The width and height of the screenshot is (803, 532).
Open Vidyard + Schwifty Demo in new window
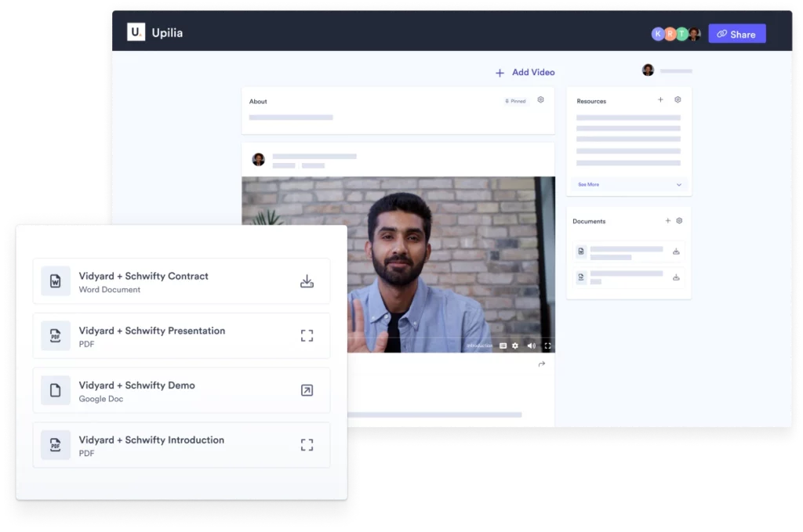pos(307,390)
